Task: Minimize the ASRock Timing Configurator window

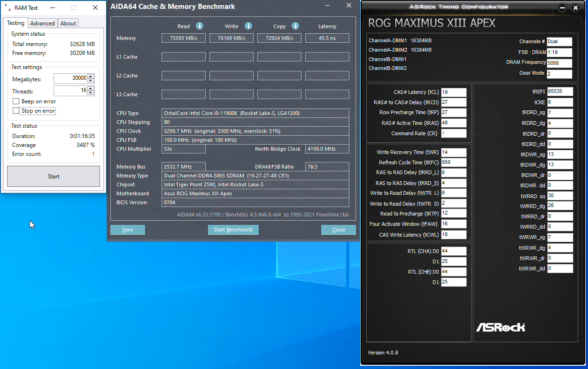Action: [562, 8]
